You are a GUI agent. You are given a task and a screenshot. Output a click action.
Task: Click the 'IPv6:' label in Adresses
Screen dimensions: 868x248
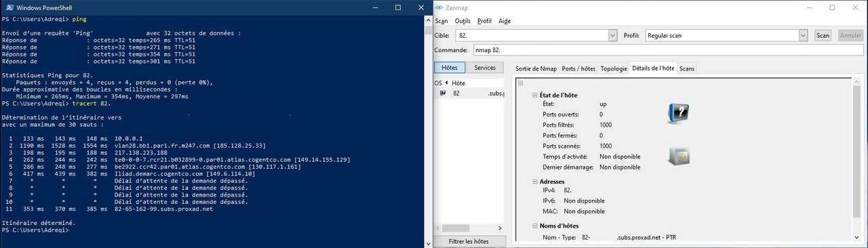[x=550, y=201]
